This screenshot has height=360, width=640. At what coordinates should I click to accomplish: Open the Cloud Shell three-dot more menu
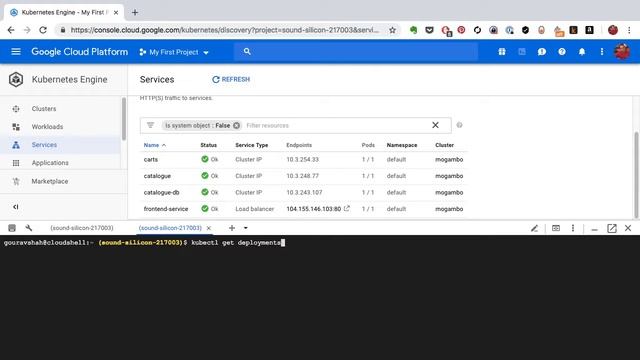(573, 228)
